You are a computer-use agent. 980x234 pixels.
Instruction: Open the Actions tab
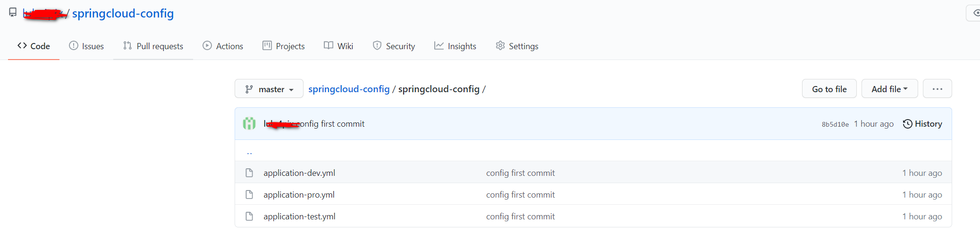click(x=223, y=46)
